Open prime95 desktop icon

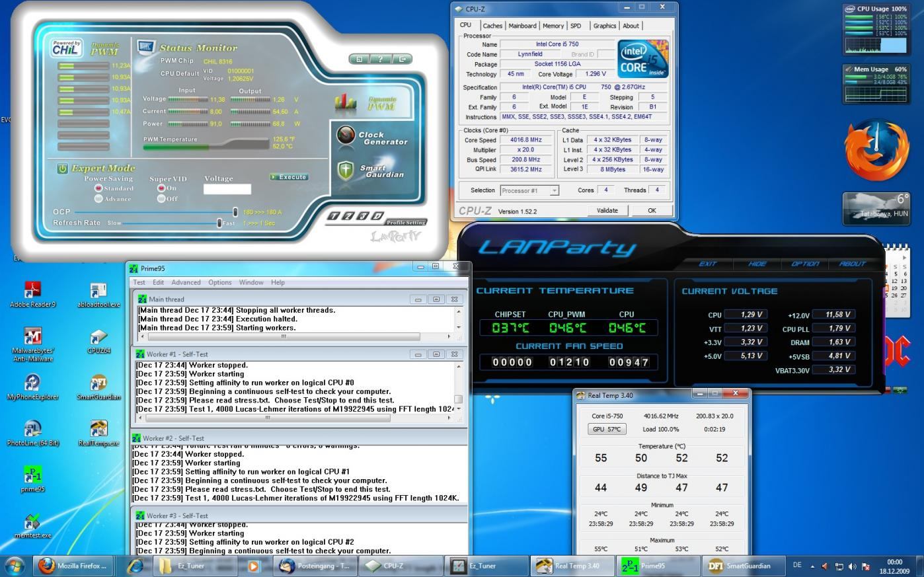32,479
